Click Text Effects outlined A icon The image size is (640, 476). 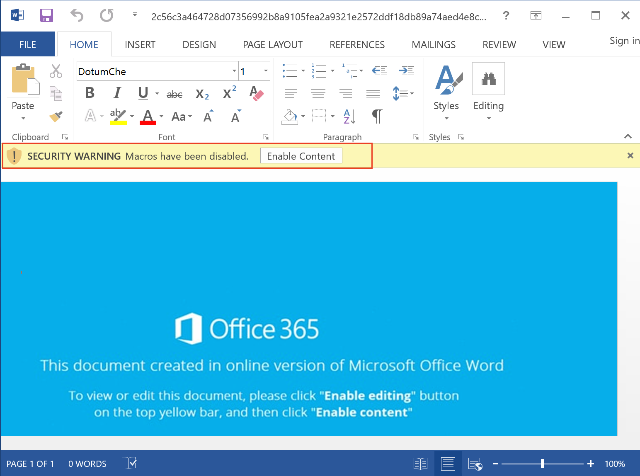pos(90,116)
